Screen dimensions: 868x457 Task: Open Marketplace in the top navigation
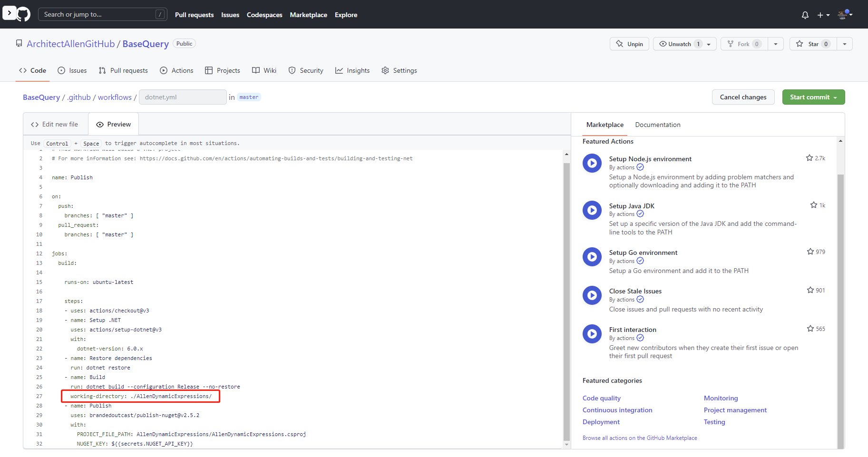click(x=309, y=15)
